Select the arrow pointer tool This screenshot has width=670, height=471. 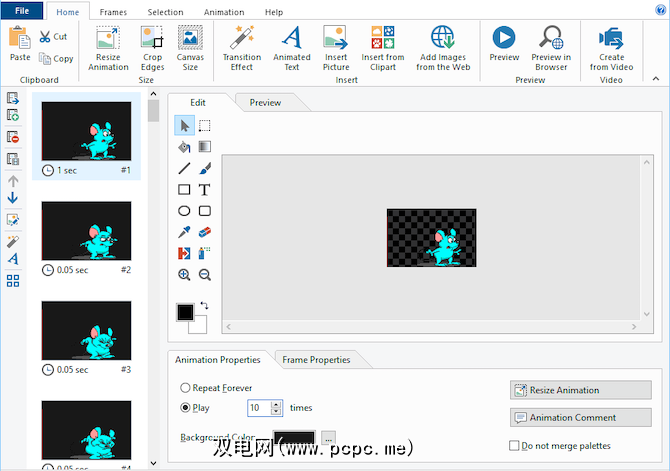coord(185,126)
